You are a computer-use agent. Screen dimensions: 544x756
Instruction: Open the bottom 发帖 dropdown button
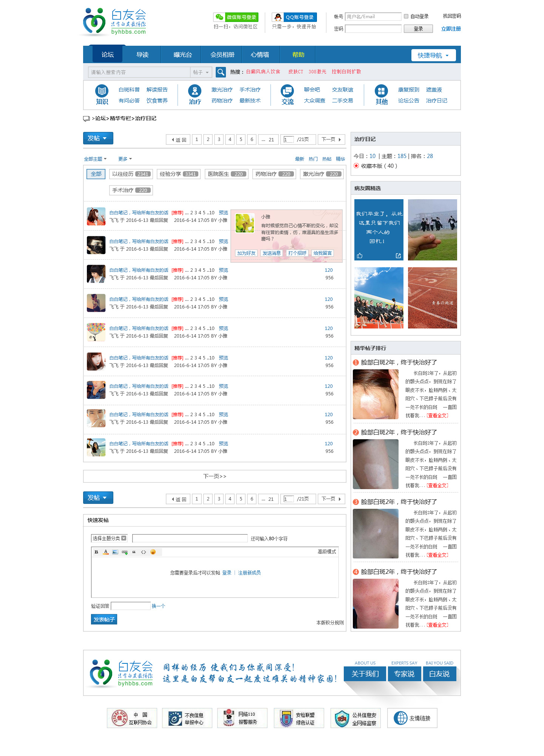pos(98,498)
